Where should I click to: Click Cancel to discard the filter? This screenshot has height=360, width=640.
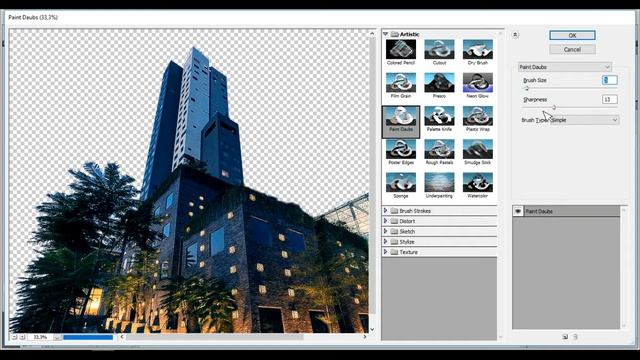572,49
